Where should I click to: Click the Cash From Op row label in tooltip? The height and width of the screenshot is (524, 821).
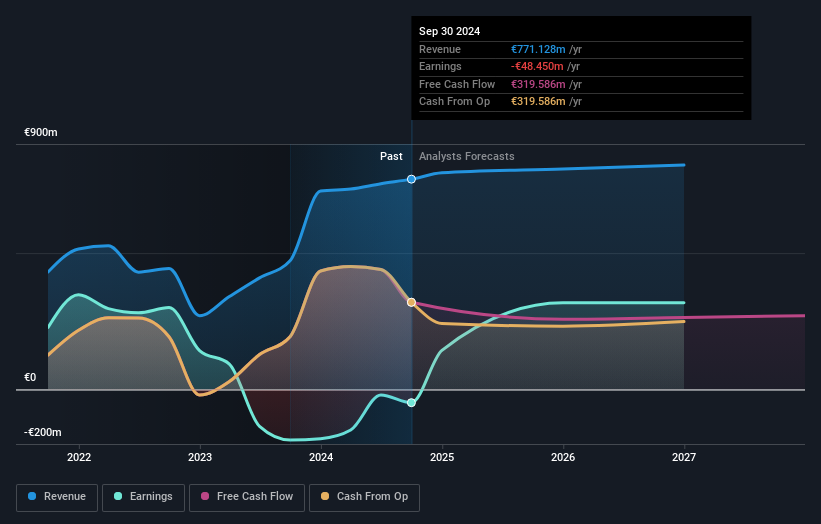click(454, 102)
